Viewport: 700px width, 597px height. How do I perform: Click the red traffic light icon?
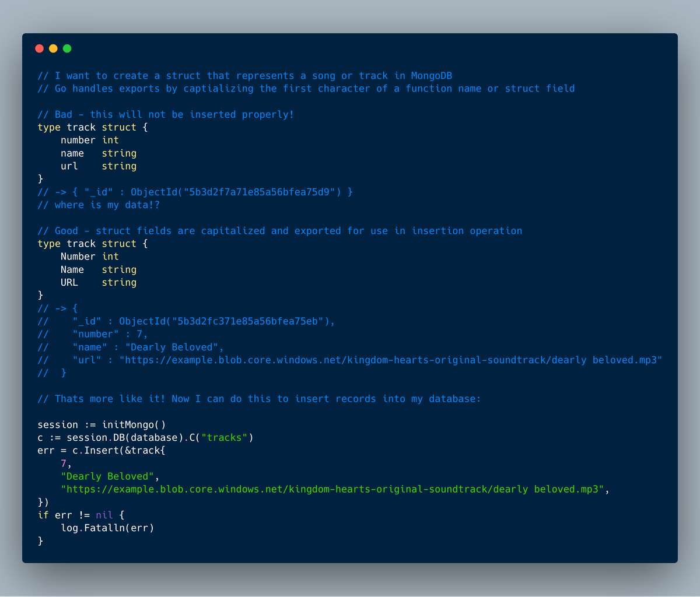point(38,48)
